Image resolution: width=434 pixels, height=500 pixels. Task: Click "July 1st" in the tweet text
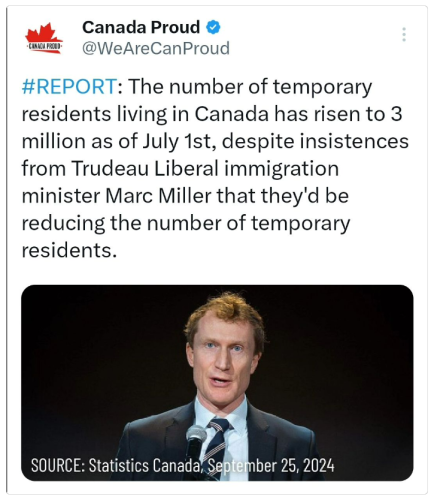pyautogui.click(x=177, y=142)
